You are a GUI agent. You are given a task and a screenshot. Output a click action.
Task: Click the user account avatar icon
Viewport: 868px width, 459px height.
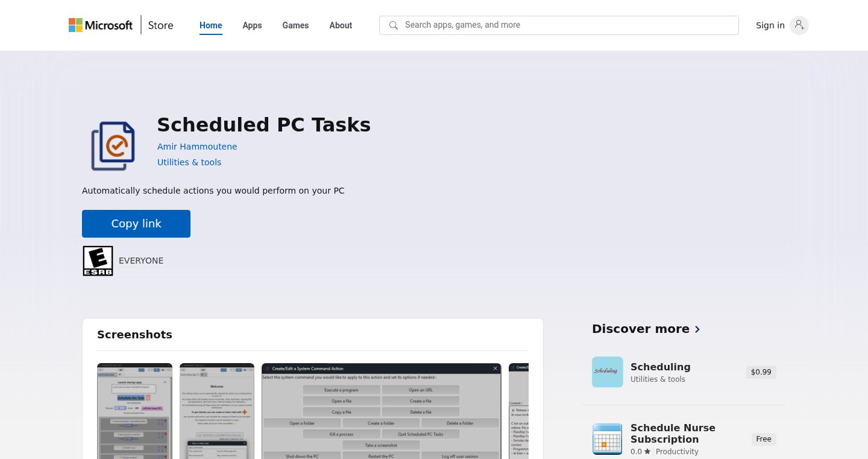click(799, 25)
